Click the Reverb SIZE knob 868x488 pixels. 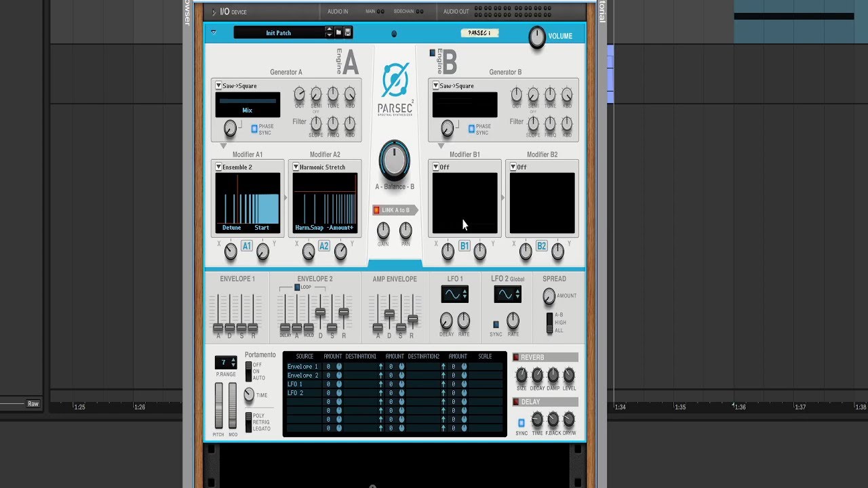pyautogui.click(x=521, y=375)
